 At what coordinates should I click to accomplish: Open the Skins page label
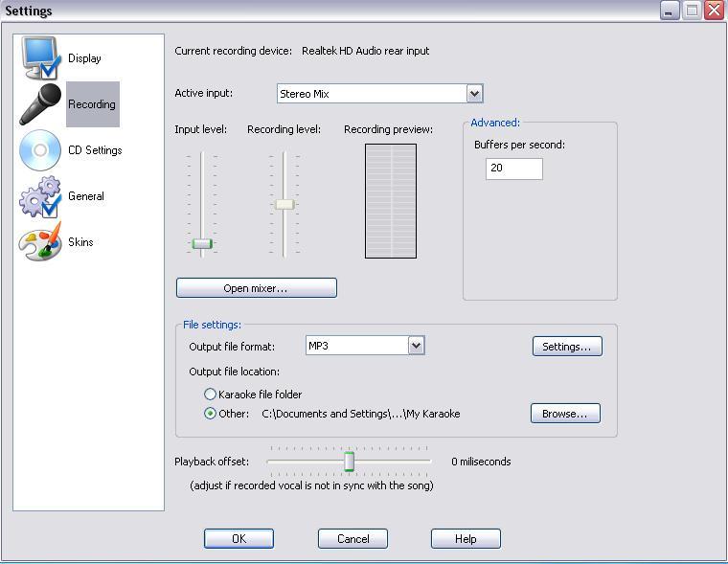80,242
